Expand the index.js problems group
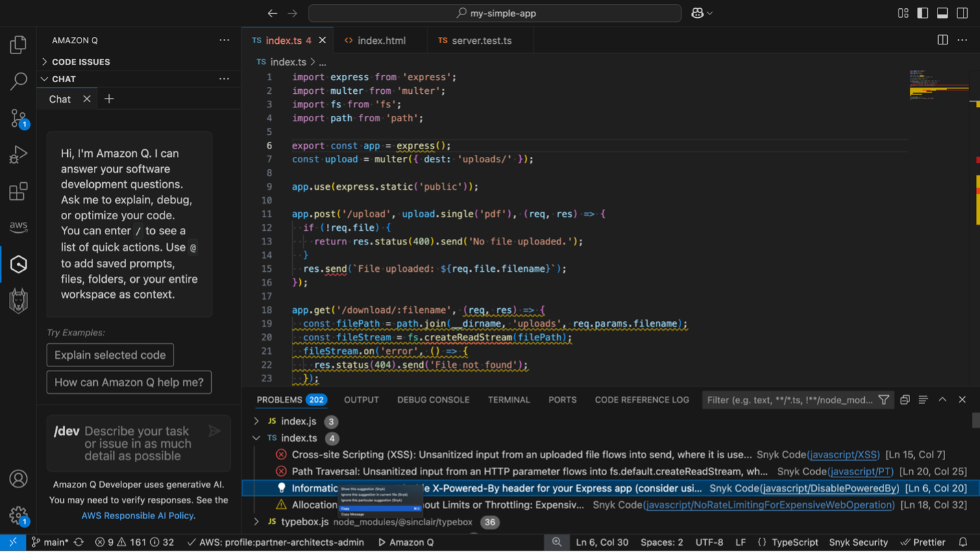The image size is (980, 554). click(256, 421)
